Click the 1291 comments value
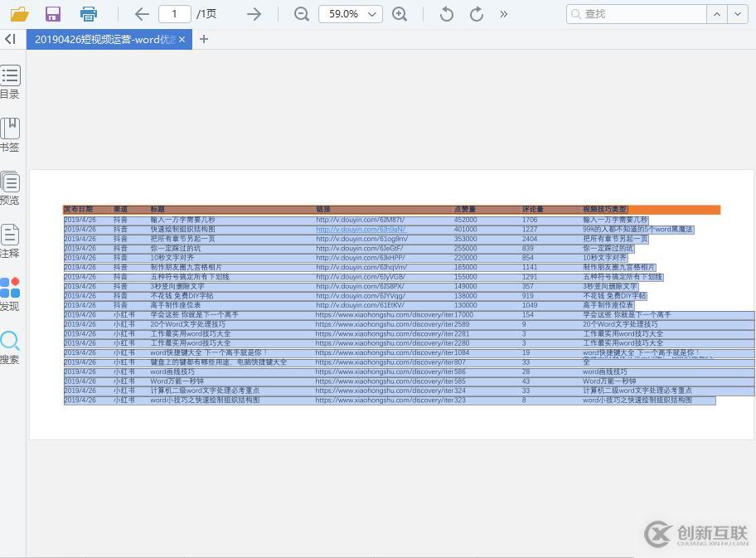756x558 pixels. (530, 277)
